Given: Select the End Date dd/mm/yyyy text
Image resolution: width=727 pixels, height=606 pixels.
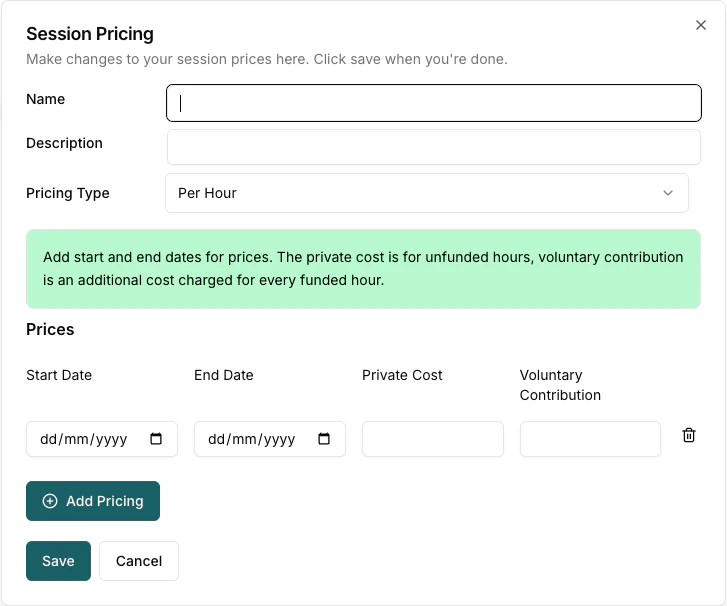Looking at the screenshot, I should point(253,439).
